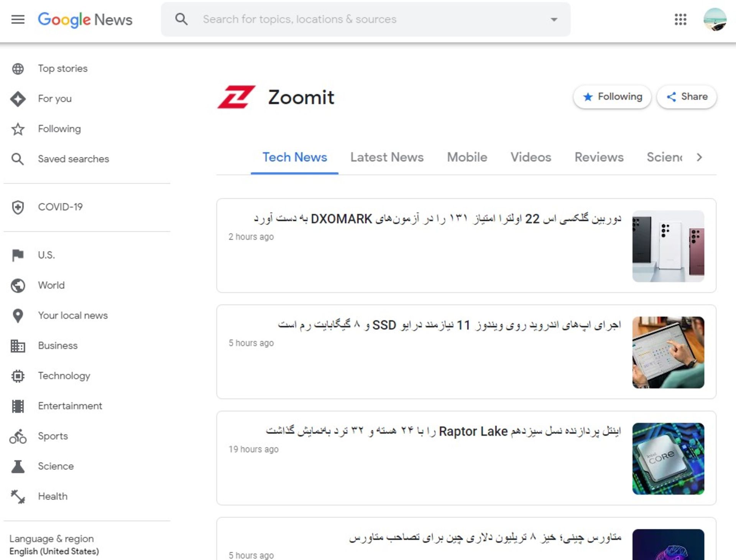Open Saved searches in sidebar
This screenshot has width=736, height=560.
(74, 159)
